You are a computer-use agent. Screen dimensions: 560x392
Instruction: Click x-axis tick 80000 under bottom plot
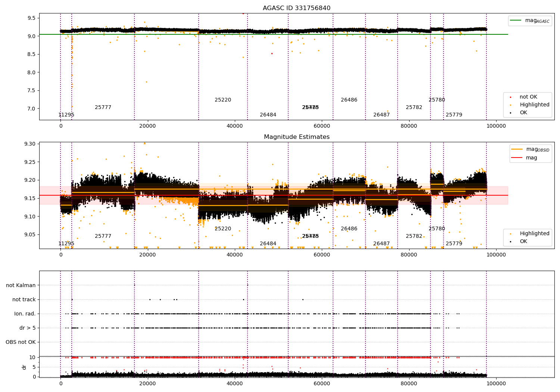(x=409, y=384)
